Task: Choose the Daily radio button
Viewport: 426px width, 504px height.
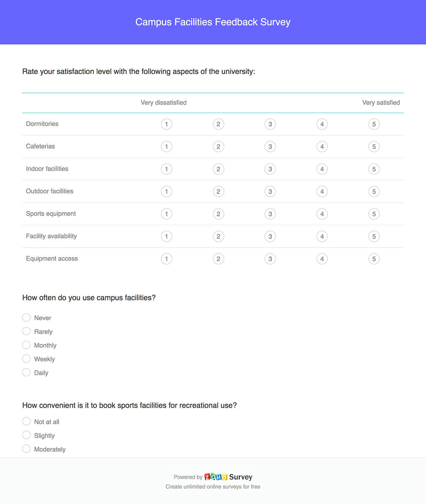Action: pos(26,372)
